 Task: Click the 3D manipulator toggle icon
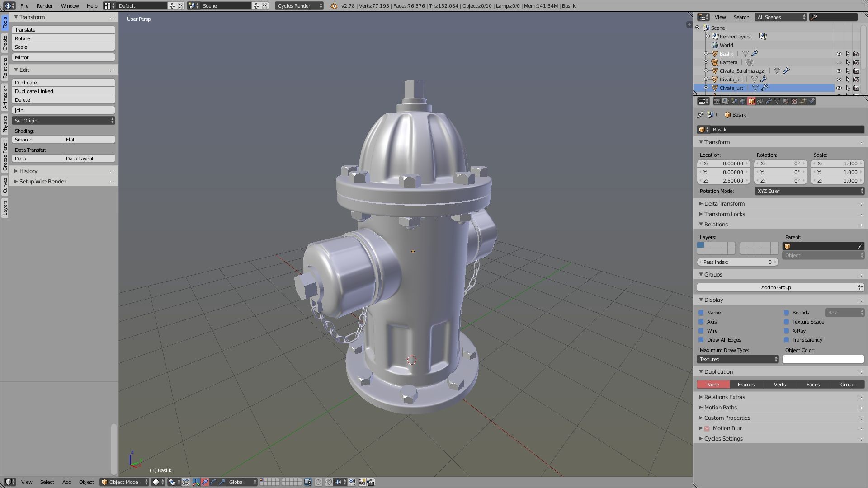(x=196, y=482)
